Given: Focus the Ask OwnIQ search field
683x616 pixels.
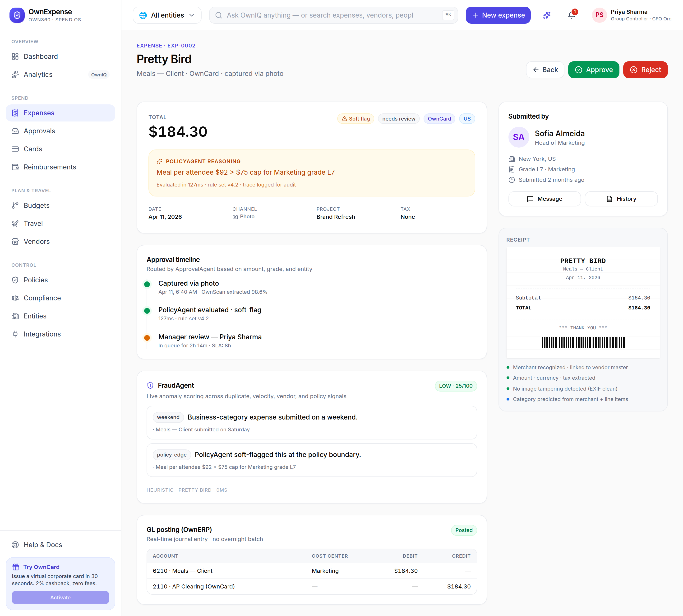Looking at the screenshot, I should (333, 15).
